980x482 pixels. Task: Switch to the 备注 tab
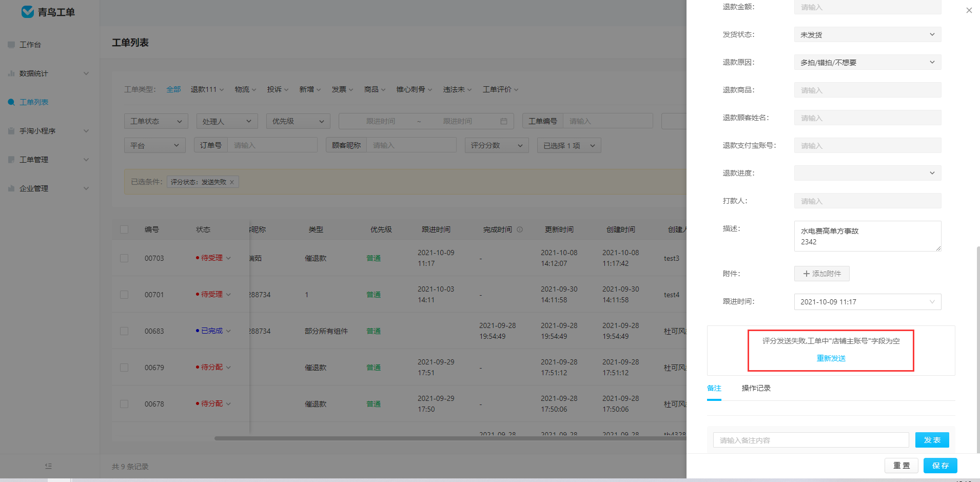pyautogui.click(x=714, y=389)
